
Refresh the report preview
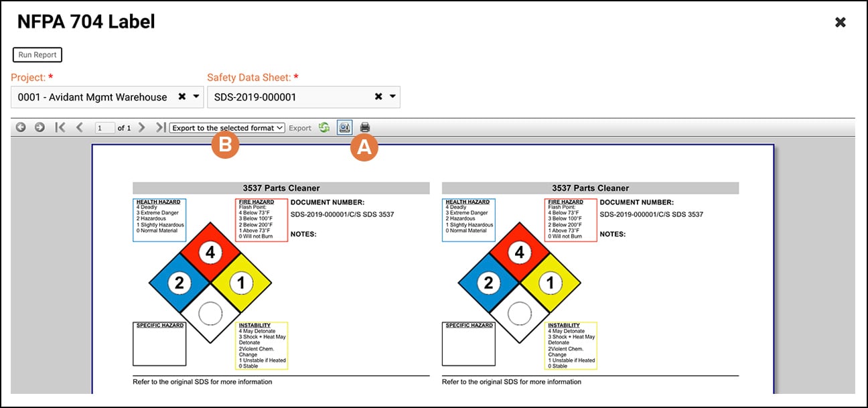(325, 128)
